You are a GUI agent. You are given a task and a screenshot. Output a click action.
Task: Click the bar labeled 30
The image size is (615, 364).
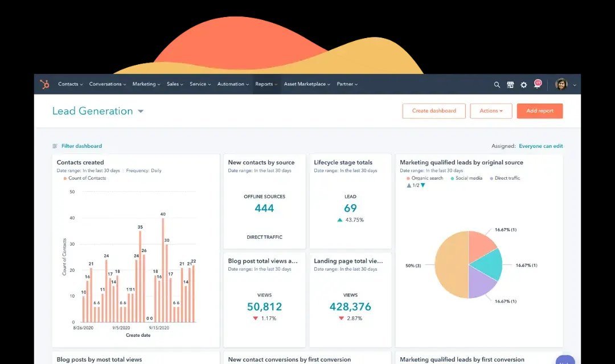pyautogui.click(x=167, y=283)
